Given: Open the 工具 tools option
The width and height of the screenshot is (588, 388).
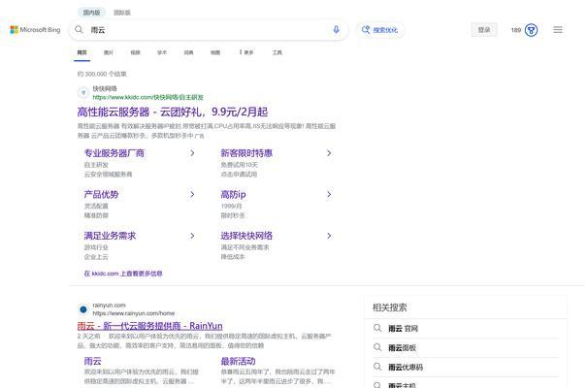Looking at the screenshot, I should [x=277, y=52].
